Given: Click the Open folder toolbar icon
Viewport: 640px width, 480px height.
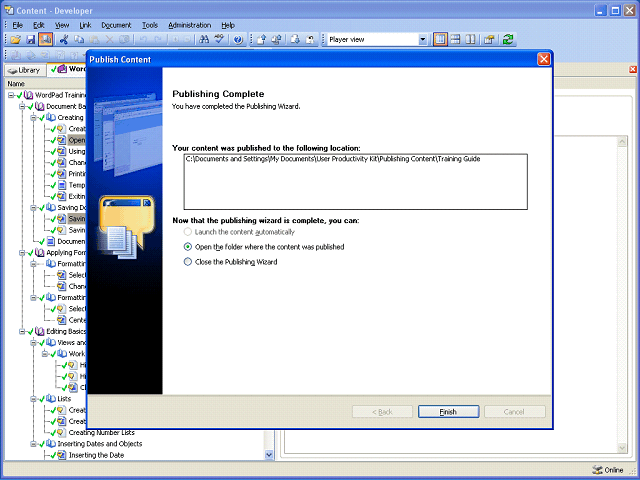Looking at the screenshot, I should (16, 40).
